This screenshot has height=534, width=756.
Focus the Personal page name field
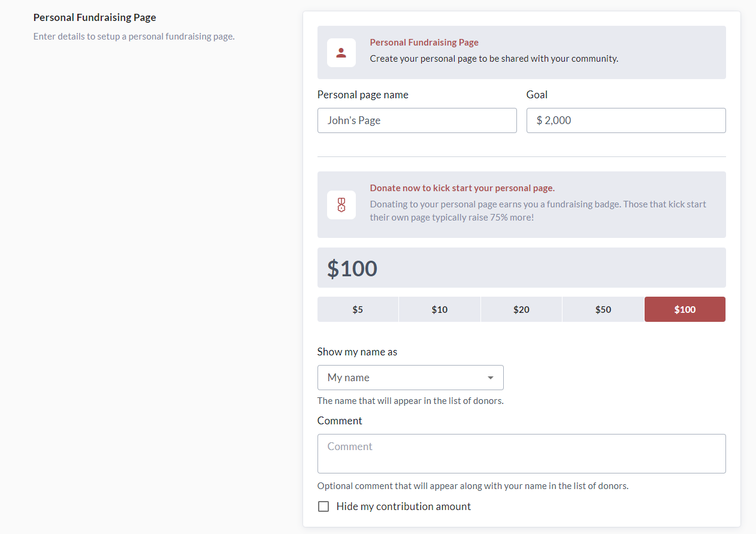417,120
